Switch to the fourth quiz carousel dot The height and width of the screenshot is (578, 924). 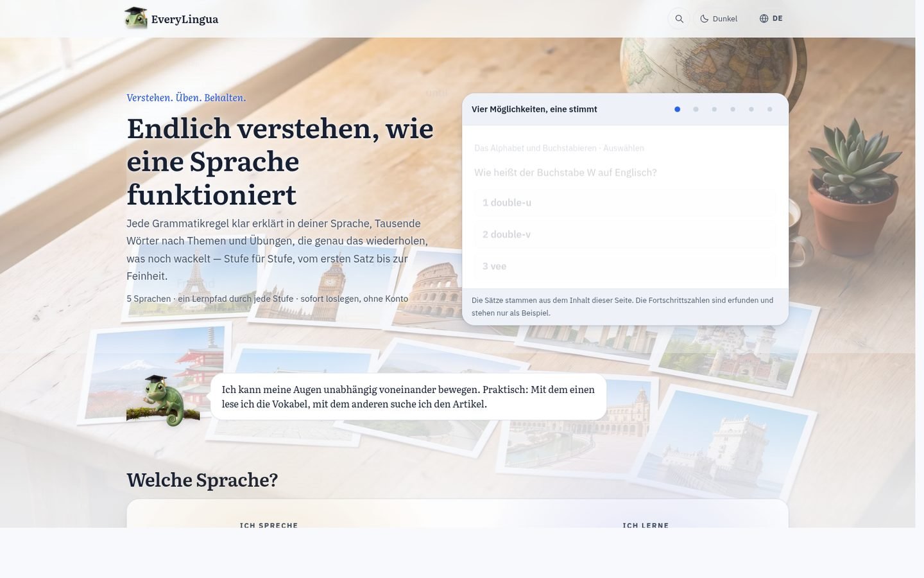[x=733, y=109]
